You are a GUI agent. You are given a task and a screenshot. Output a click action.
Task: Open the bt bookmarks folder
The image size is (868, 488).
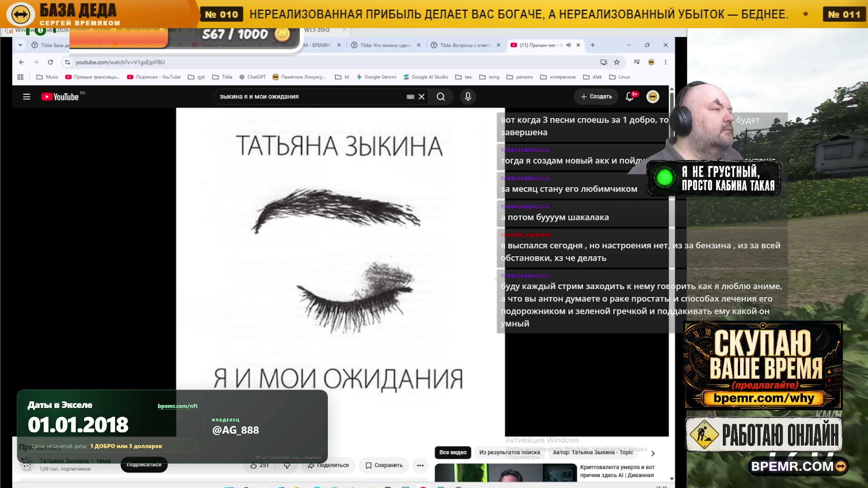[342, 77]
